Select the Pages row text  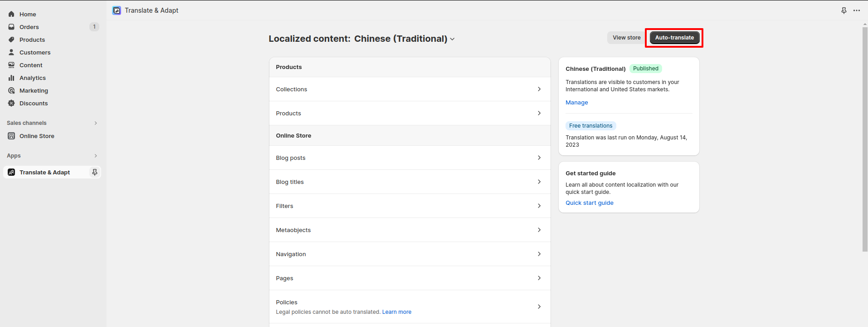point(284,278)
